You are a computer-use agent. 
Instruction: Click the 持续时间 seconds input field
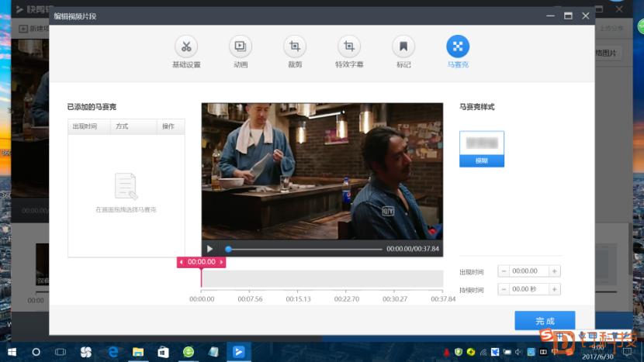pos(529,289)
